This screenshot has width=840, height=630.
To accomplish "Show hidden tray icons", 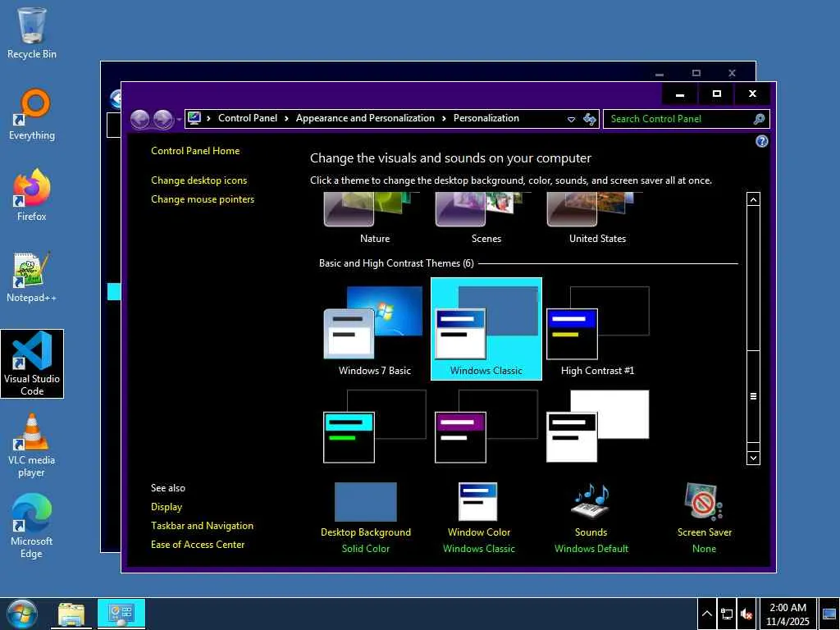I will click(x=706, y=614).
